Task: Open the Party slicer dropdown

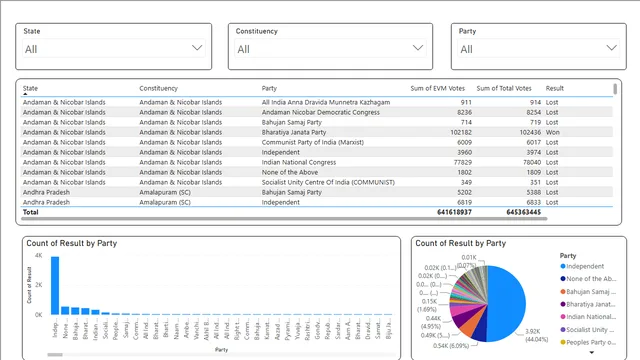Action: [x=538, y=49]
